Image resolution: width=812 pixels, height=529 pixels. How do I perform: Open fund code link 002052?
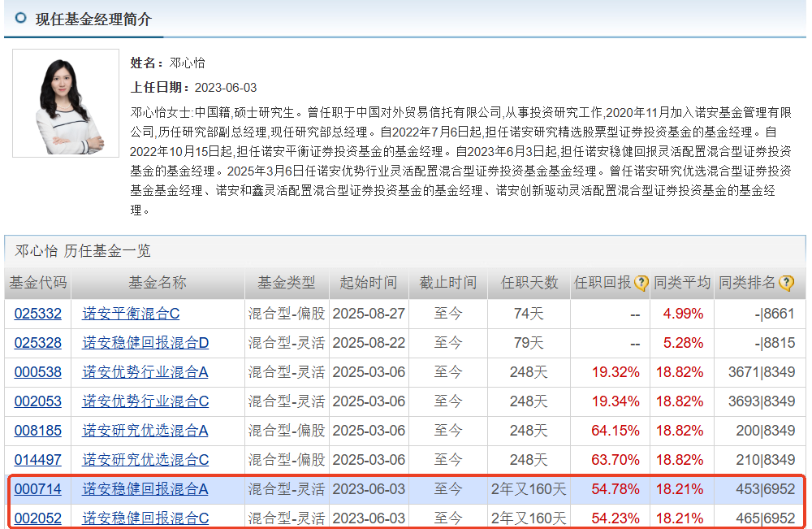pos(38,518)
